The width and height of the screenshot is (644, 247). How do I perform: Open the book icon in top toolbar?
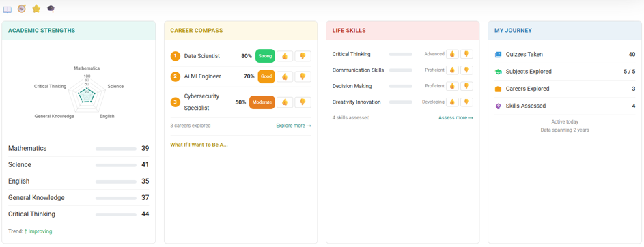point(8,9)
